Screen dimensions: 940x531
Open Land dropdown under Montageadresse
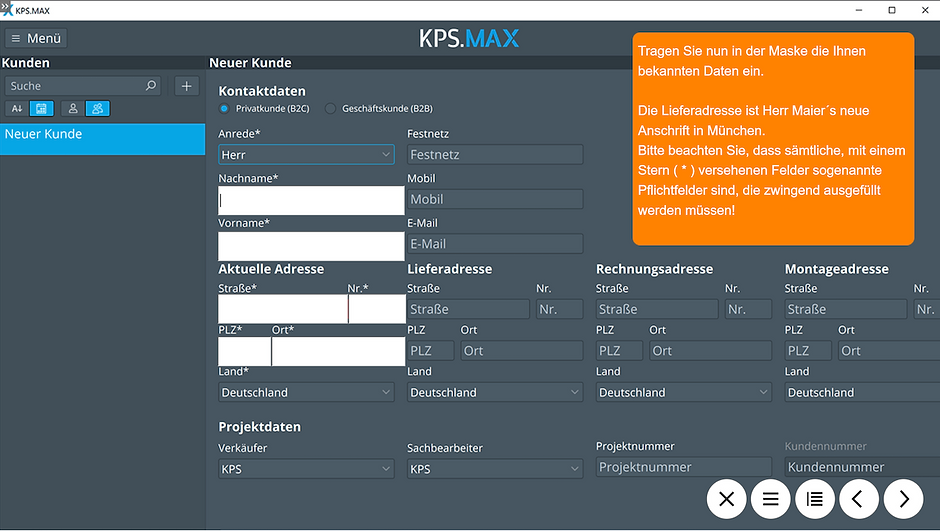[x=862, y=393]
